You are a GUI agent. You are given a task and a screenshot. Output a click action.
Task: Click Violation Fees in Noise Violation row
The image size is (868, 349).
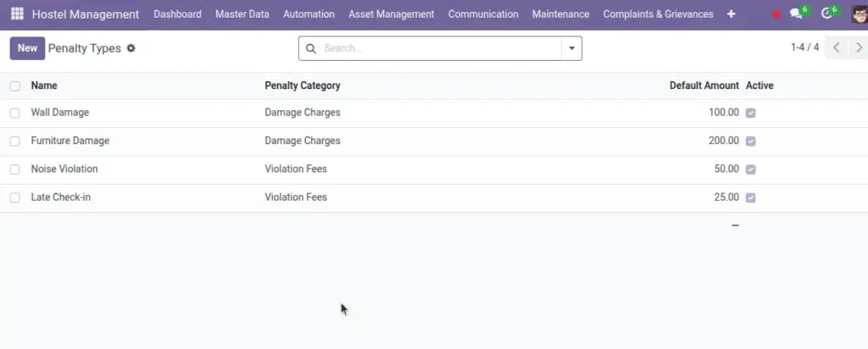(296, 169)
